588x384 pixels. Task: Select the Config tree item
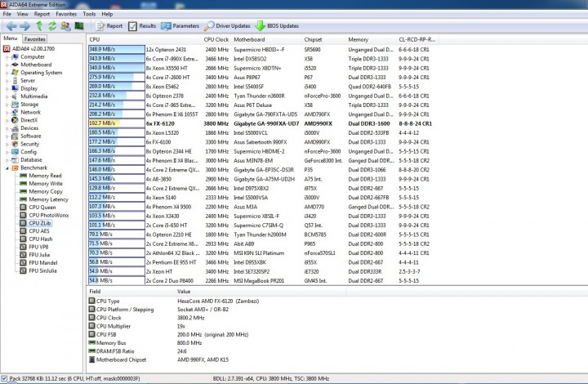[29, 151]
